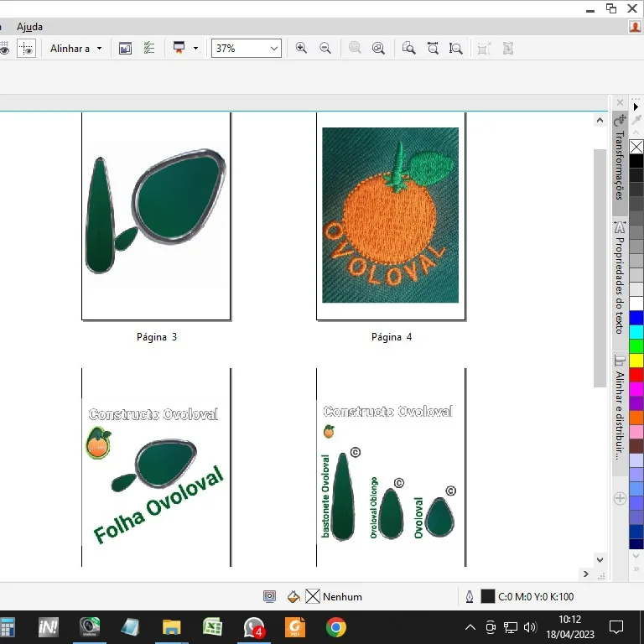
Task: Open Excel from the taskbar
Action: [x=212, y=627]
